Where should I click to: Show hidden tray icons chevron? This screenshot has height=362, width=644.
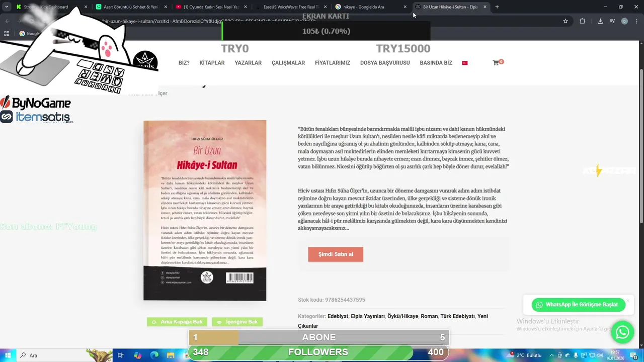[x=552, y=355]
